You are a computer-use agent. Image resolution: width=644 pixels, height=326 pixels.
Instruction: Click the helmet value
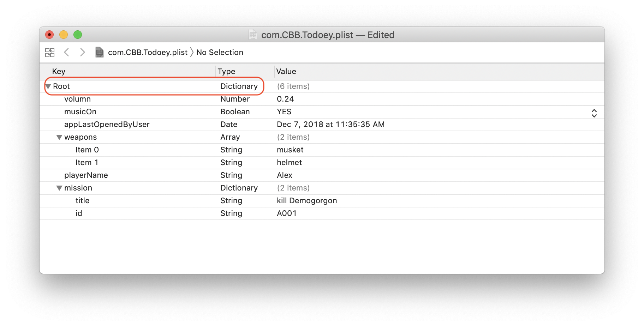[x=289, y=162]
